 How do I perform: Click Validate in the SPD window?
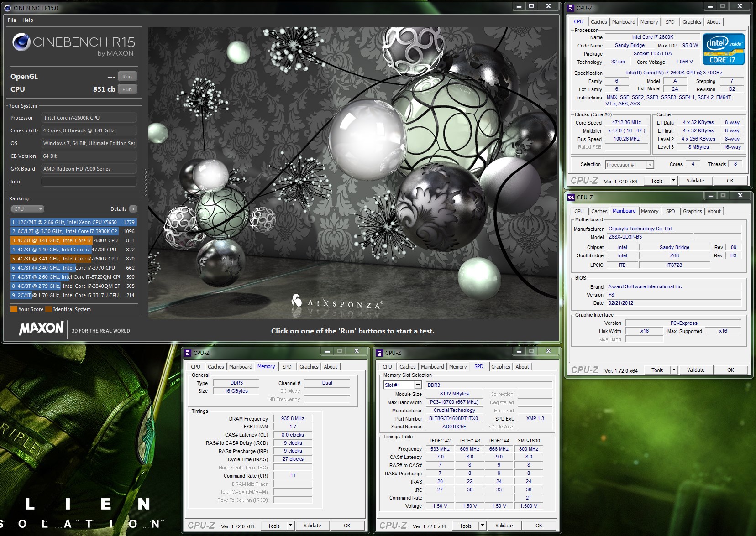pos(504,526)
